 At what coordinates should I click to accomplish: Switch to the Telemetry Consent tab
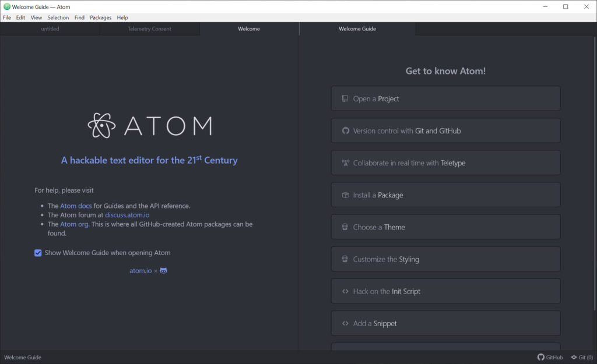149,29
